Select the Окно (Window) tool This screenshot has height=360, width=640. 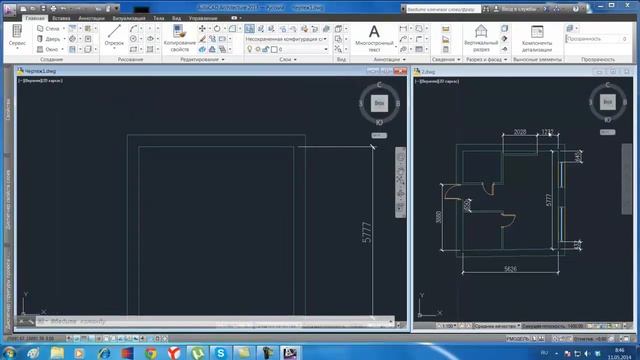click(x=47, y=49)
